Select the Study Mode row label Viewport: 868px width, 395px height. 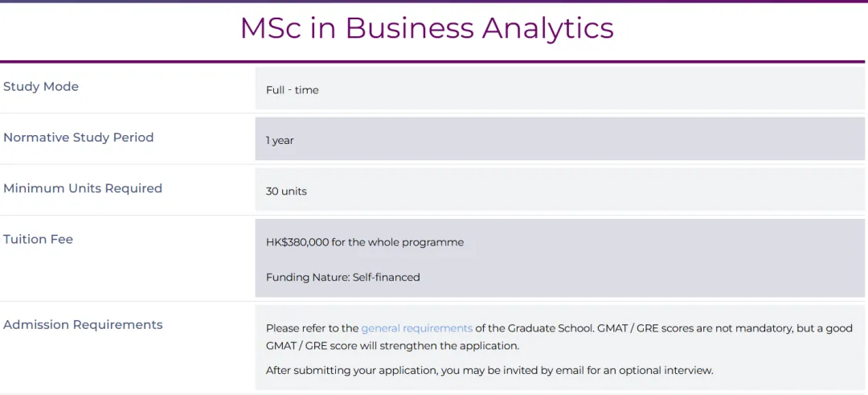tap(41, 86)
